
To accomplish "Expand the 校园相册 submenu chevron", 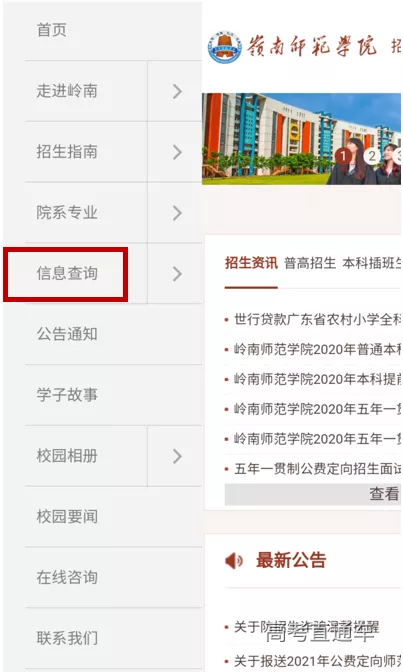I will pos(177,456).
